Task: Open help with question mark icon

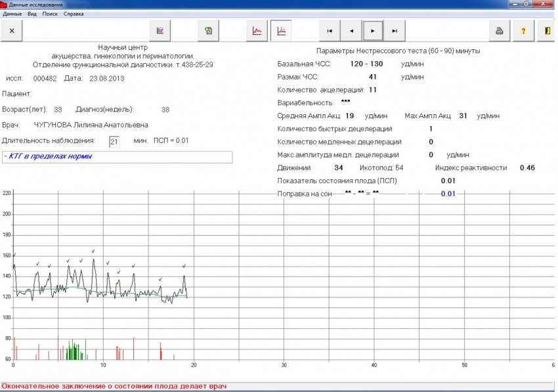Action: point(523,31)
